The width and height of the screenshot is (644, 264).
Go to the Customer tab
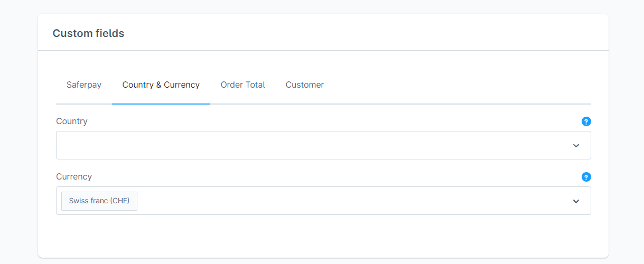pos(304,84)
